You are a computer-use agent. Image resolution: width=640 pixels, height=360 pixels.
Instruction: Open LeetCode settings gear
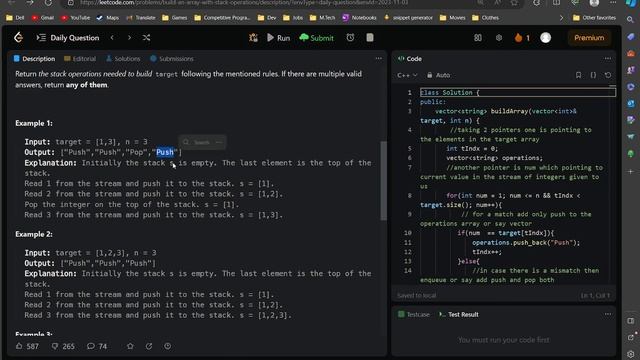499,38
